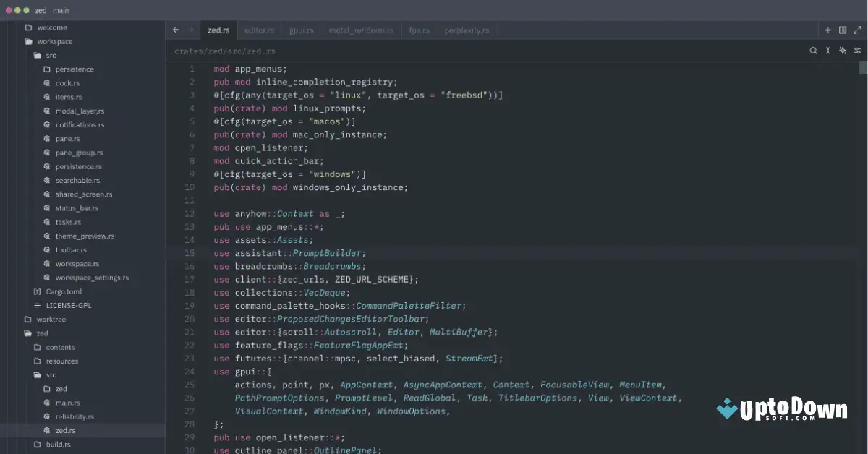
Task: Open editor controls with the sliders icon
Action: [858, 51]
